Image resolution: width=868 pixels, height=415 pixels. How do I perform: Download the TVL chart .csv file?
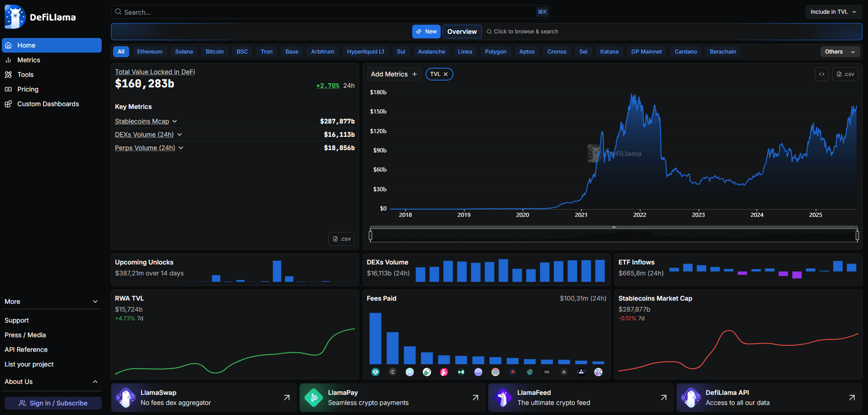click(x=845, y=74)
